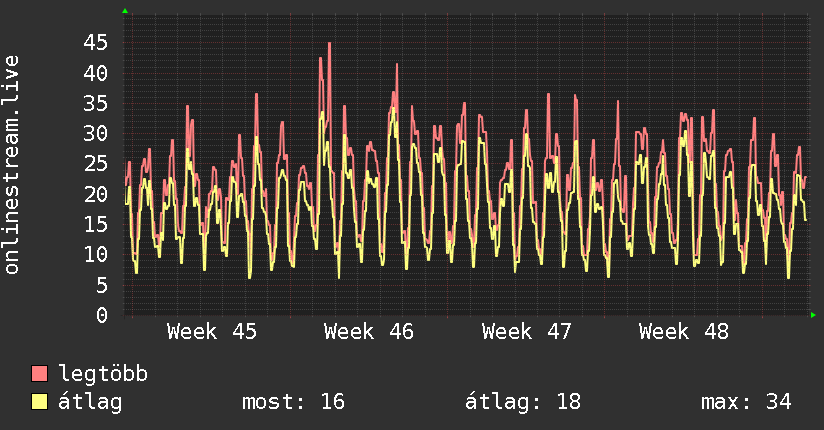Screen dimensions: 824x430
Task: Click the 25 tick label on y-axis
Action: [95, 164]
